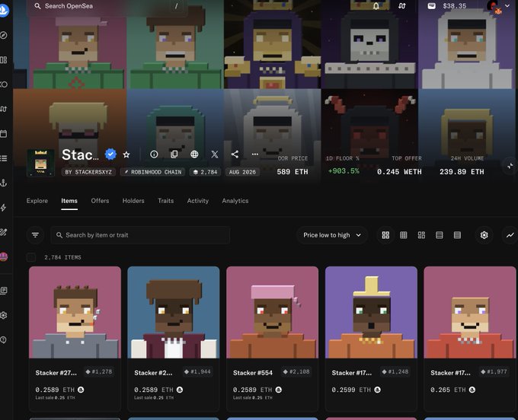Click rarity rank #1,248 badge
Screen dimensions: 518x420
[395, 372]
